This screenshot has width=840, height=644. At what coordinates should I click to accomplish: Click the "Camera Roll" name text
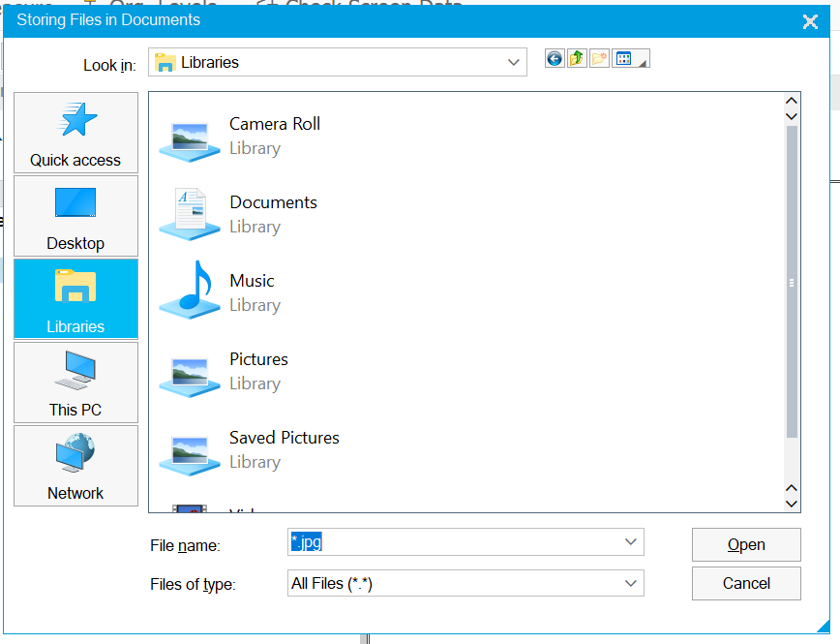pyautogui.click(x=275, y=124)
